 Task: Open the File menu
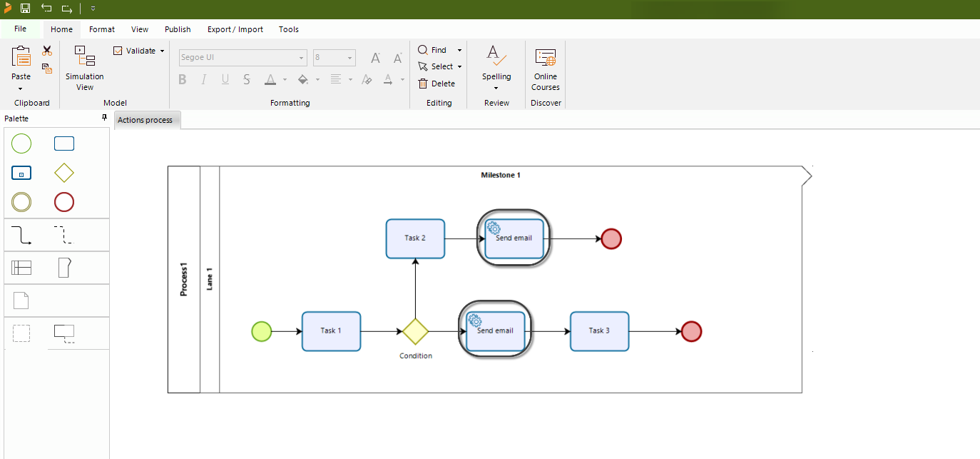(x=20, y=29)
